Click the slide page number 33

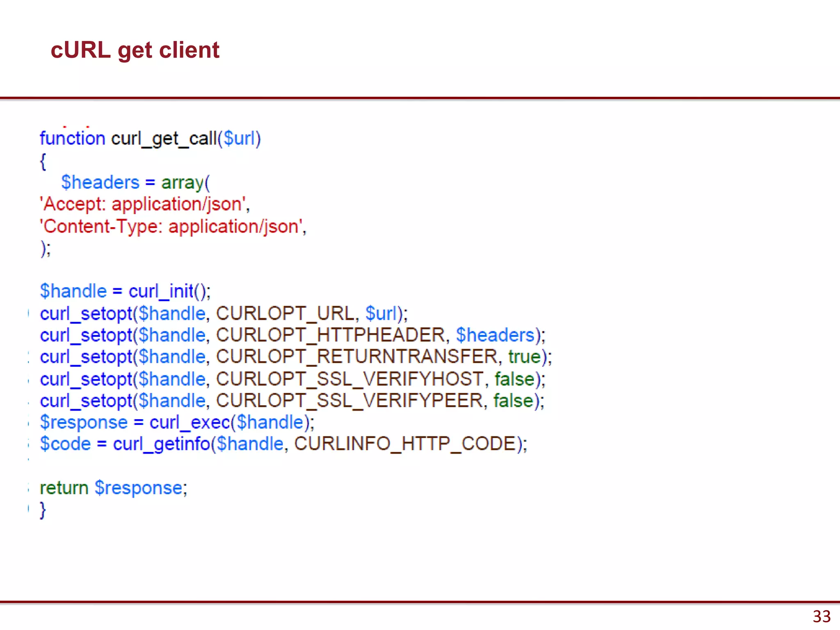[821, 616]
